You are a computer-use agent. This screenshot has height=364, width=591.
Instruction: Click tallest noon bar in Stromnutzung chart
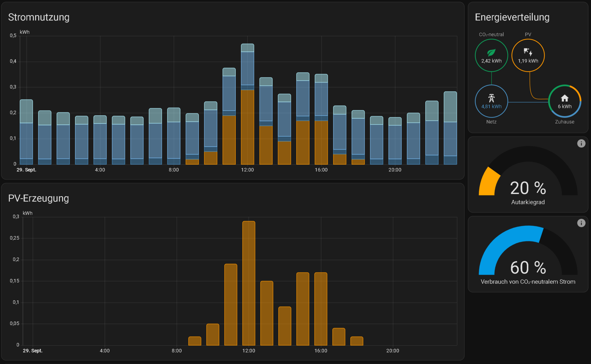click(247, 105)
